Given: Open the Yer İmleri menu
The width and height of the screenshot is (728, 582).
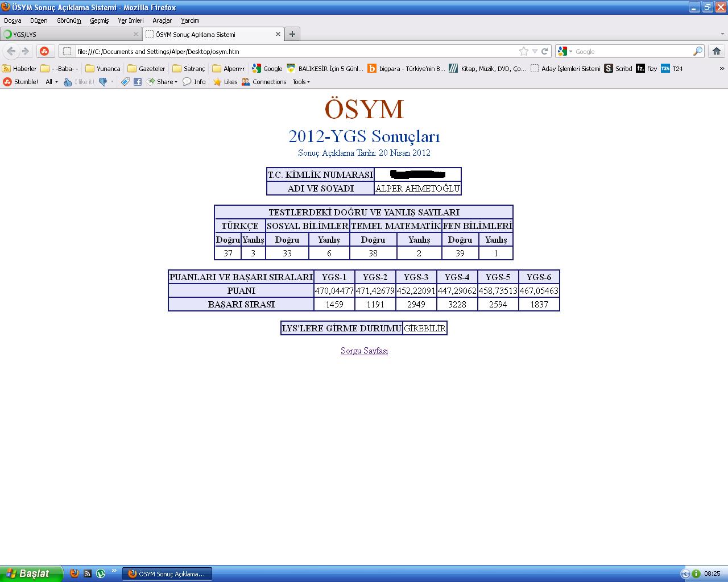Looking at the screenshot, I should tap(130, 20).
